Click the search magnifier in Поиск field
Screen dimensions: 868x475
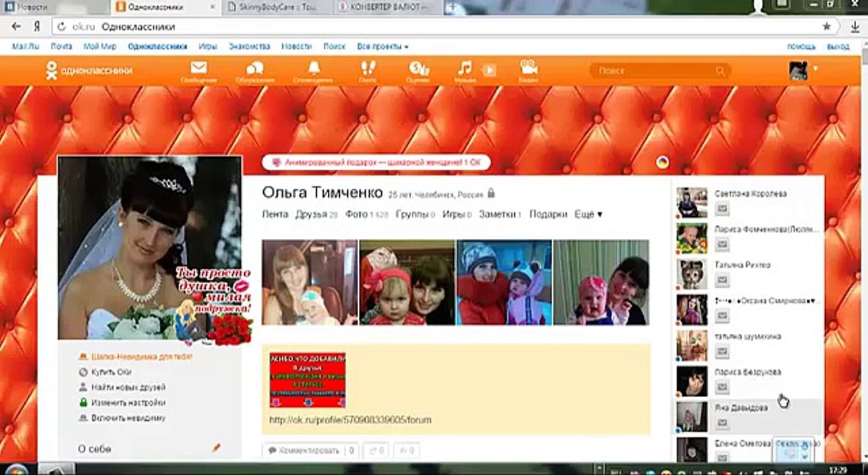point(720,71)
